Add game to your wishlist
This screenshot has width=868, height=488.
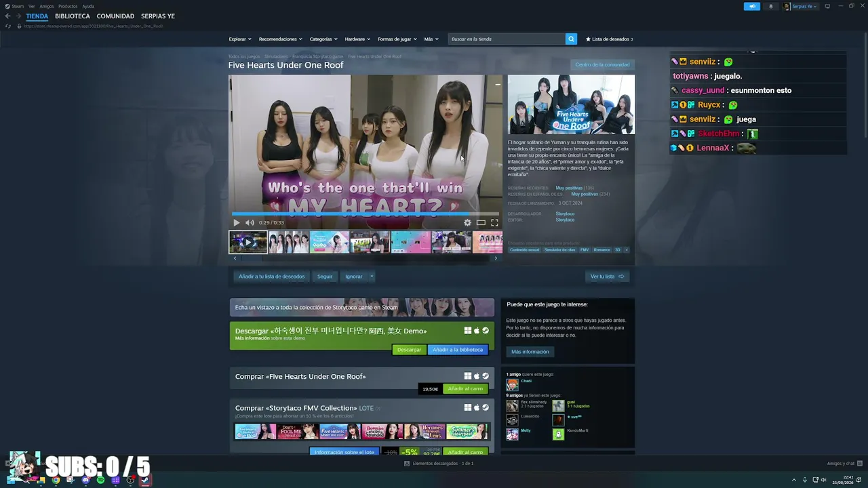(271, 277)
